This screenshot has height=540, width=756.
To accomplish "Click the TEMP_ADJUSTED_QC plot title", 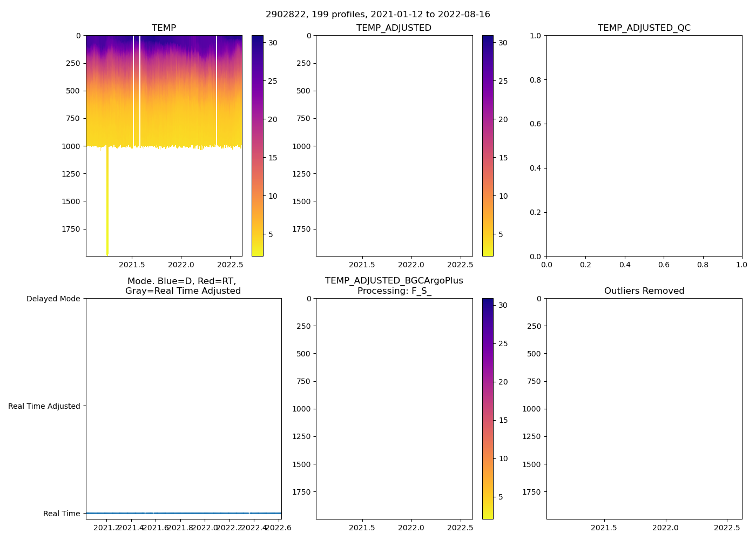I will point(644,28).
